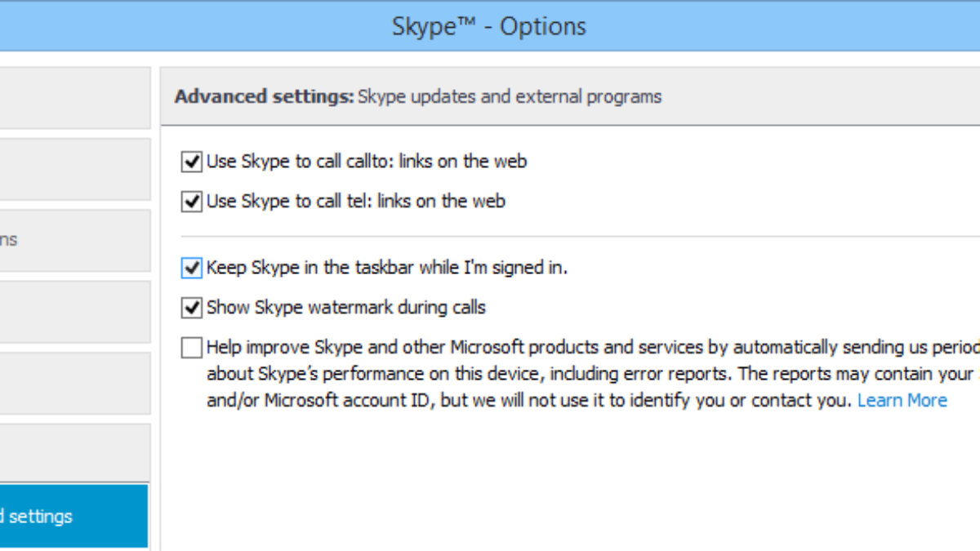Select sidebar section just above highlighted settings item
Screen dimensions: 980x551
73,452
